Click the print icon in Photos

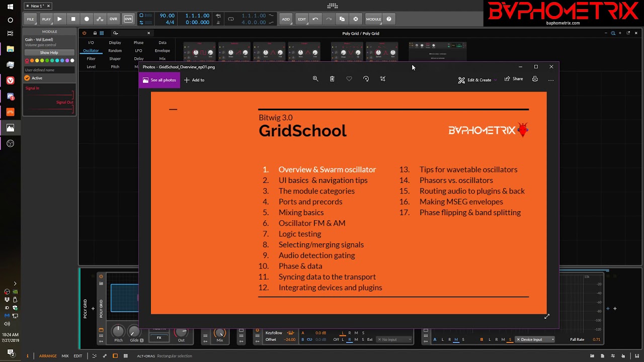(535, 79)
